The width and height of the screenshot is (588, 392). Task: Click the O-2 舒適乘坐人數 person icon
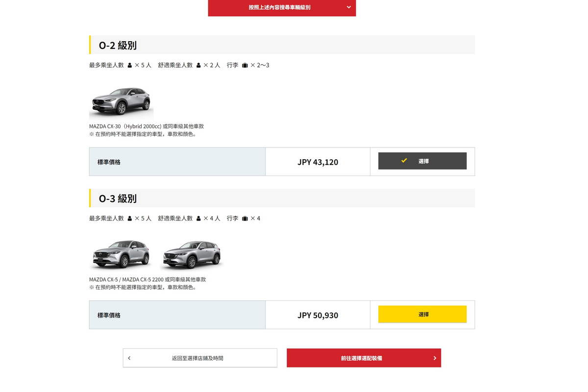tap(198, 65)
